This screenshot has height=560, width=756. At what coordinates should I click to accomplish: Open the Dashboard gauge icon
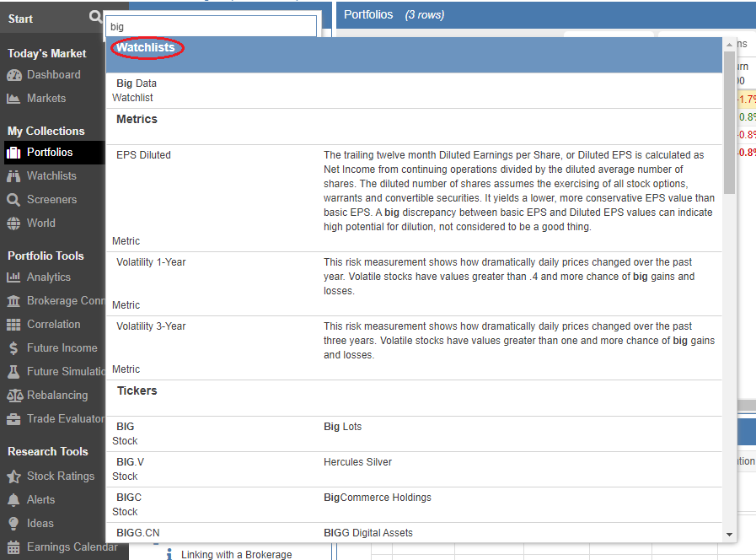click(13, 75)
